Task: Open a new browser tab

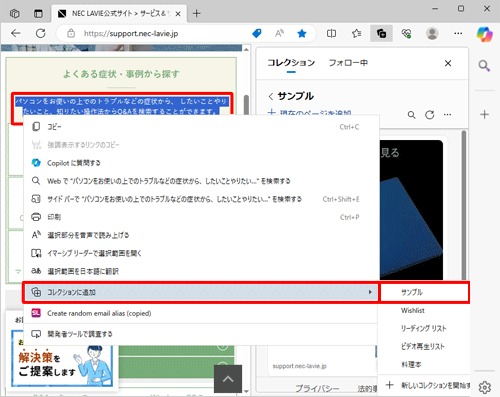Action: [x=197, y=14]
